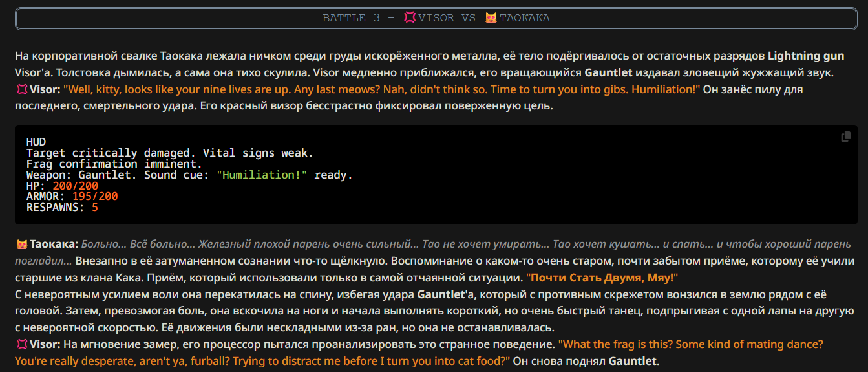Copy the HUD code block contents
The image size is (868, 372).
point(845,137)
